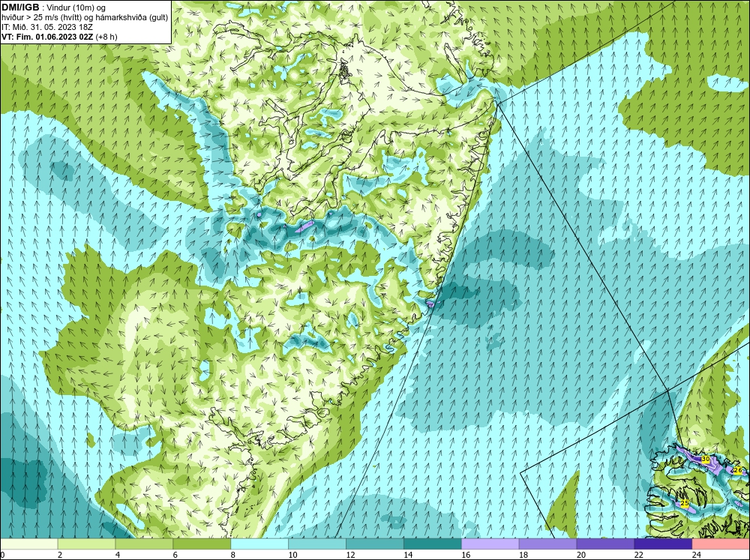Click the '22' scale label
This screenshot has width=750, height=560.
pos(638,555)
